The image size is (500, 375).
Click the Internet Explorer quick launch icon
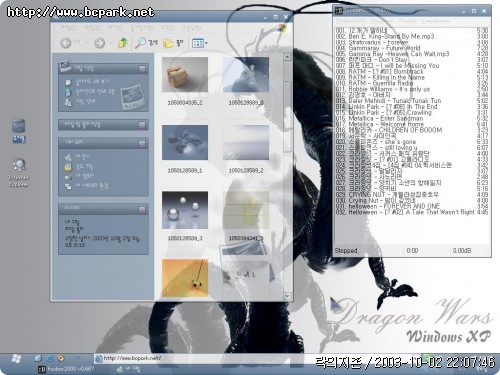pyautogui.click(x=50, y=358)
